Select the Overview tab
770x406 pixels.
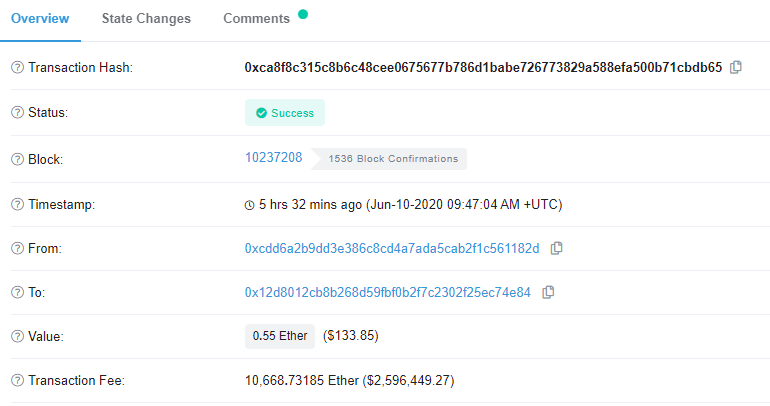tap(40, 19)
